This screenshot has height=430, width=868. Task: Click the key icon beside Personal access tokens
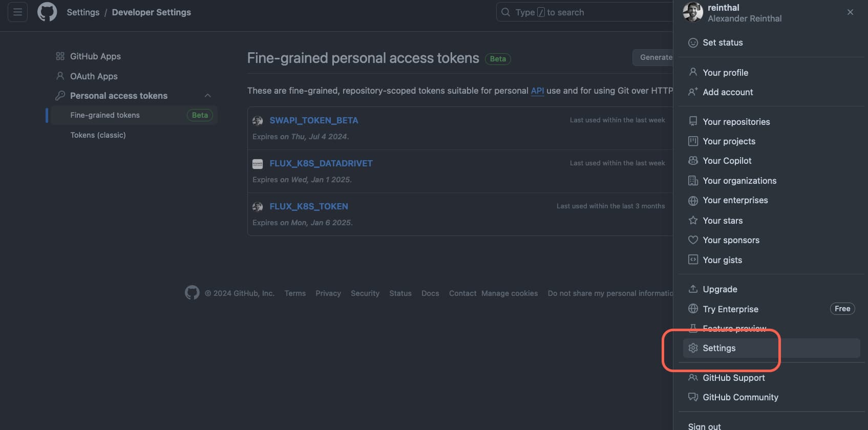(60, 96)
